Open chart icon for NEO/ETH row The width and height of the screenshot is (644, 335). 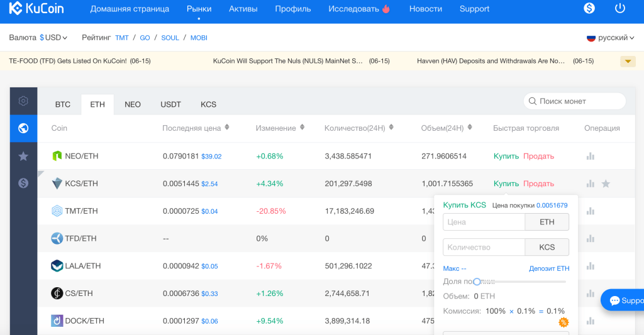(x=591, y=156)
